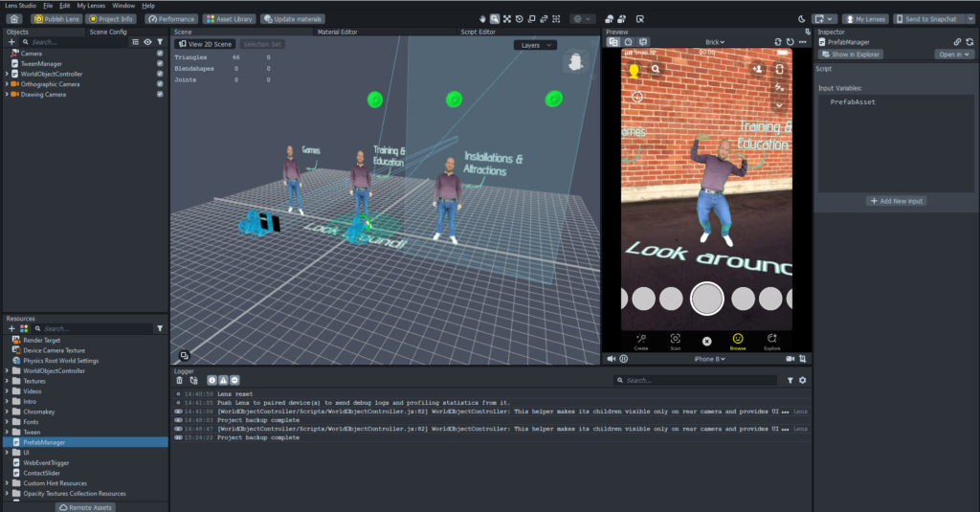This screenshot has width=980, height=512.
Task: Open the Home screen icon
Action: pos(13,19)
